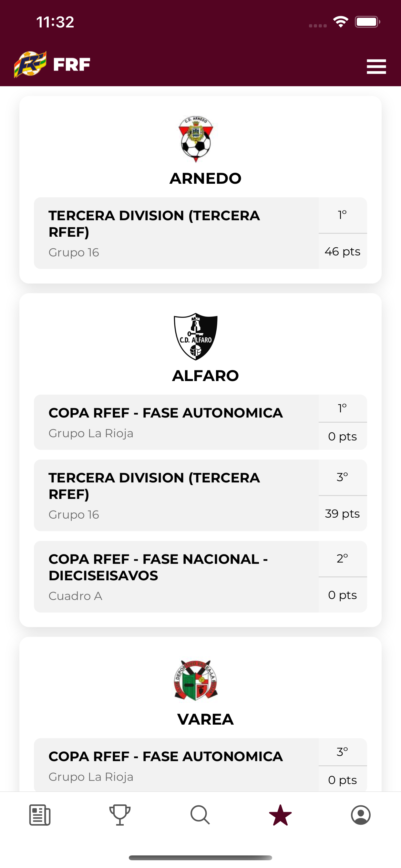The width and height of the screenshot is (401, 868).
Task: Tap Arnedo's 46 pts standing box
Action: (x=342, y=251)
